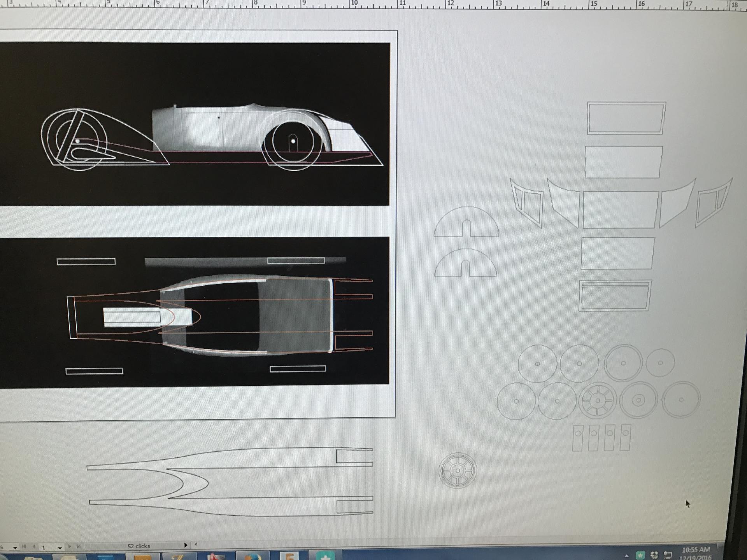Open the green app on the taskbar
This screenshot has width=747, height=560.
coord(325,556)
